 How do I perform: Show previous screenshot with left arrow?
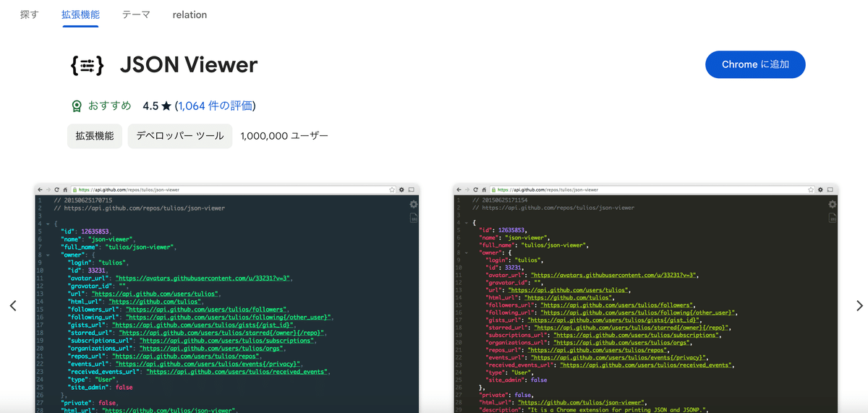13,306
